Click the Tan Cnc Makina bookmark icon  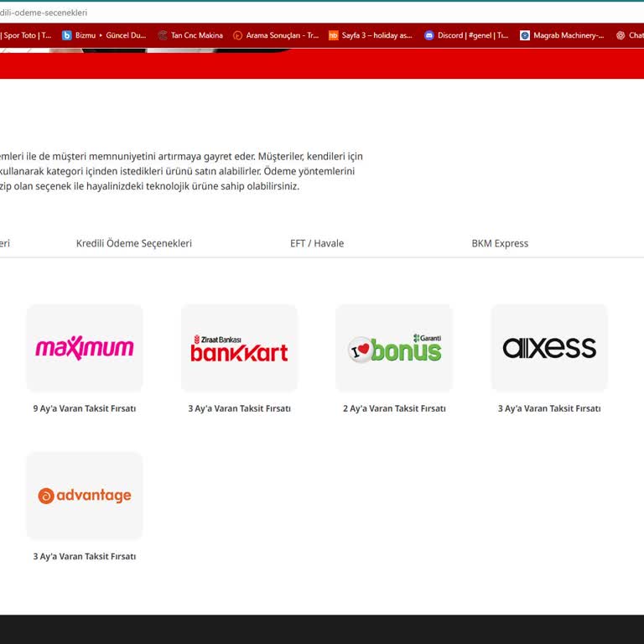pyautogui.click(x=163, y=35)
